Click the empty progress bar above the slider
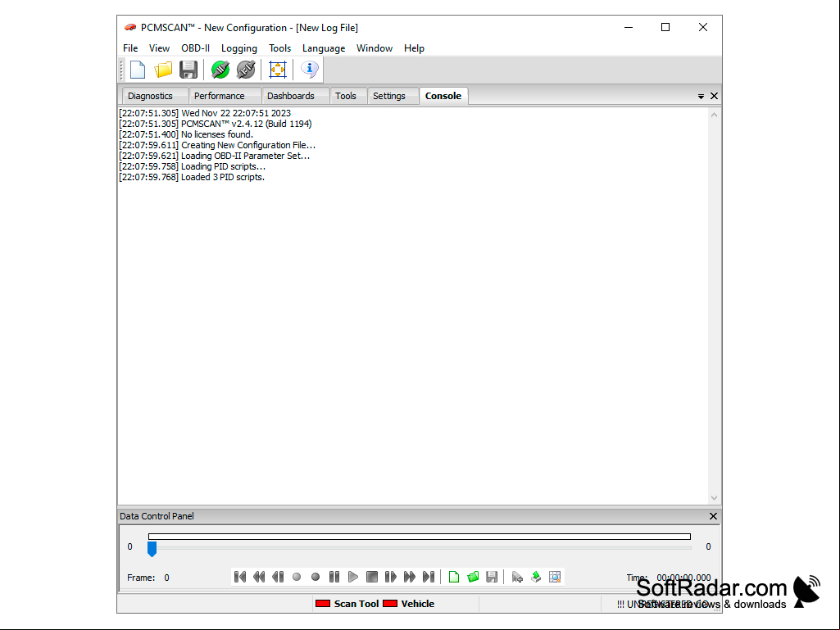 [x=420, y=537]
